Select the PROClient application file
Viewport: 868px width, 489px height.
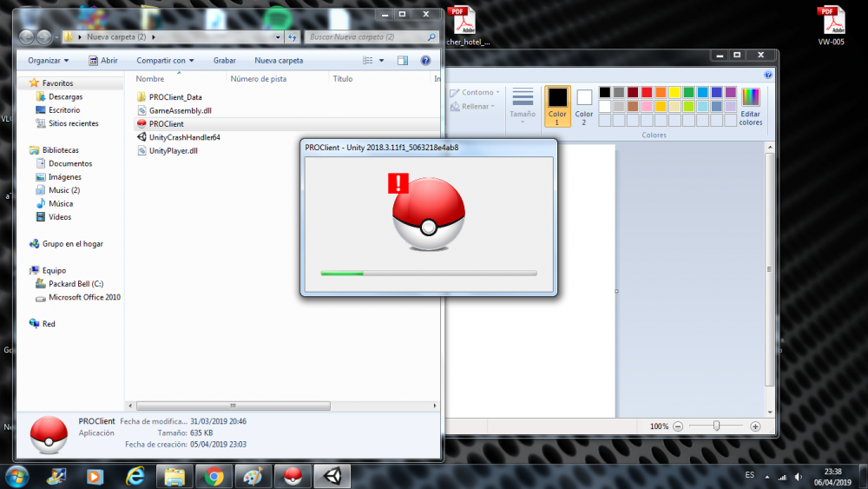point(166,124)
